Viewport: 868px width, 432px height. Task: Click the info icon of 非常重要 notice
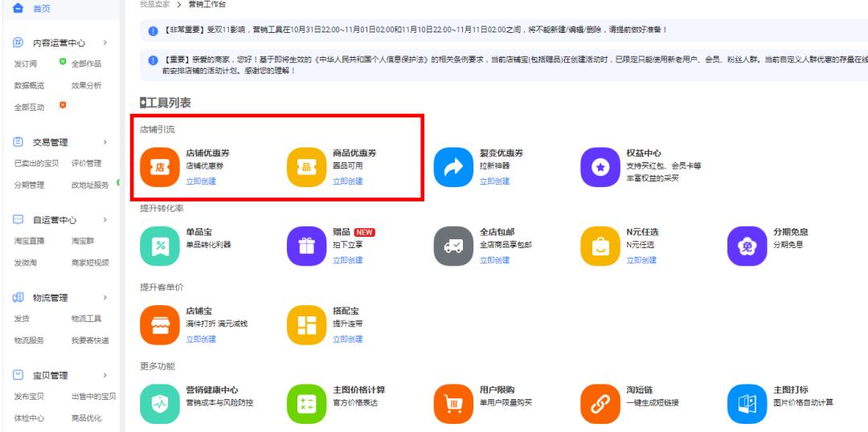click(x=154, y=31)
